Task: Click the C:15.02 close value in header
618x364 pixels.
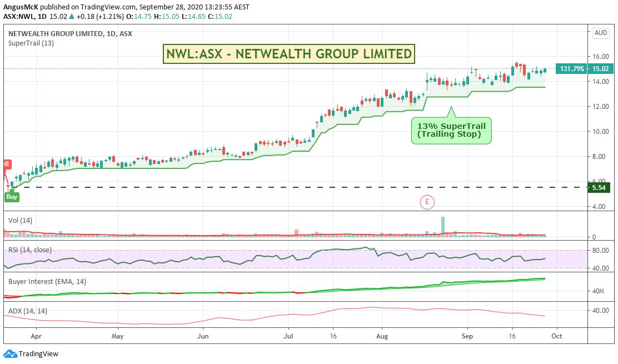Action: click(220, 17)
